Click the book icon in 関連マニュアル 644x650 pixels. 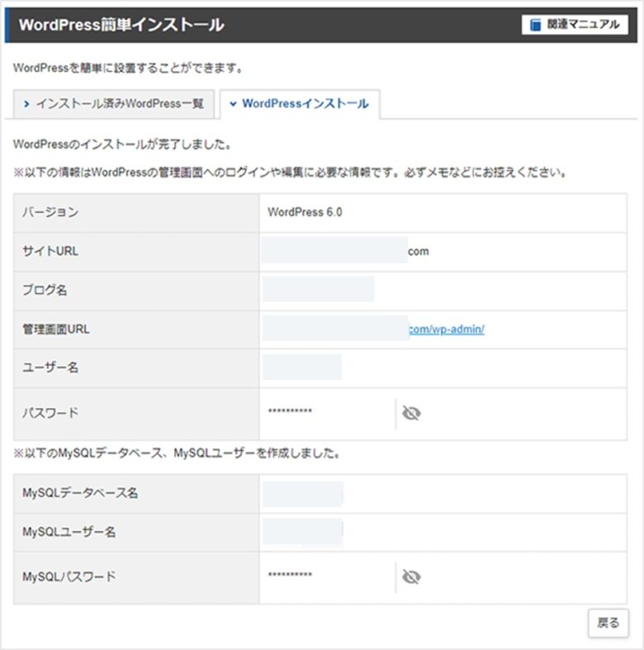535,25
